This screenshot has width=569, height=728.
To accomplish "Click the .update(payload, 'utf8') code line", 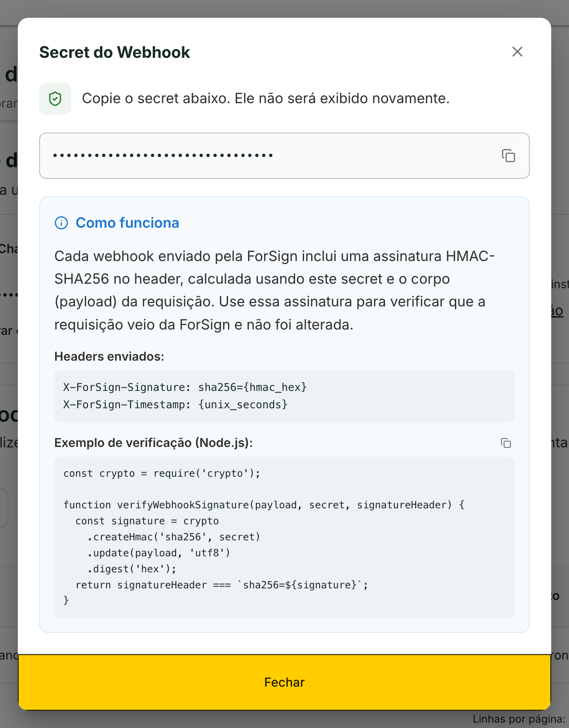I will point(159,553).
